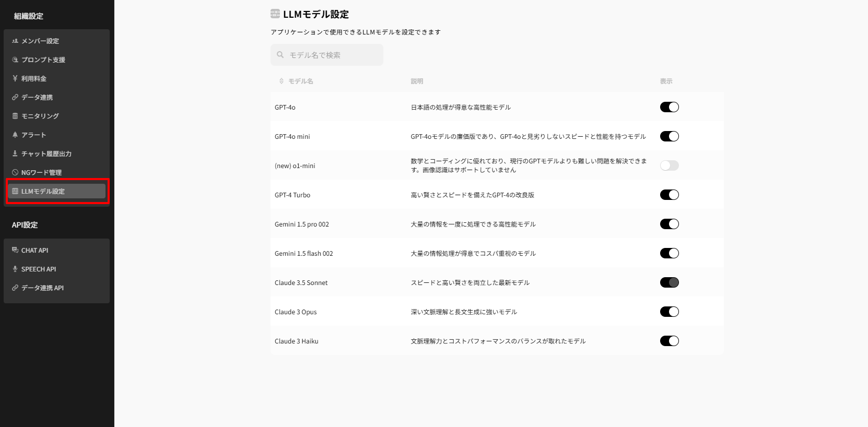Click the link icon beside データ連携
Viewport: 868px width, 427px height.
tap(15, 97)
